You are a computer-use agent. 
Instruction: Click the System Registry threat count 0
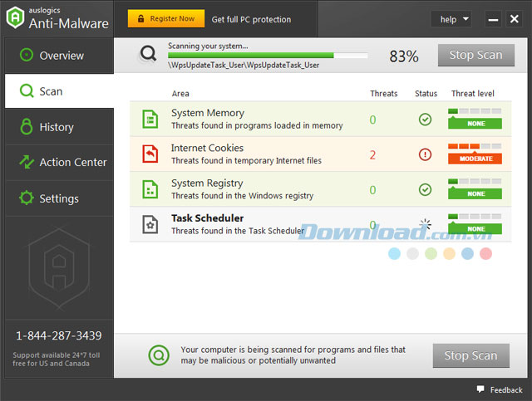point(372,190)
